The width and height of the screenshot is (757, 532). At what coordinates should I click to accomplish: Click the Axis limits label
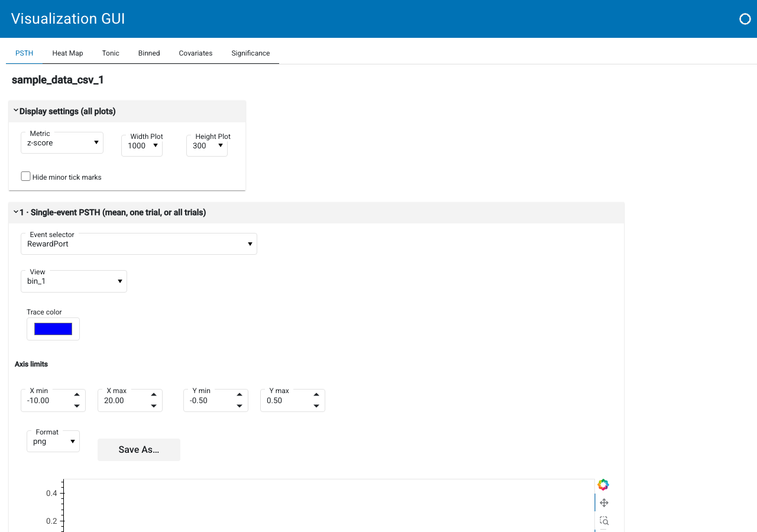coord(31,364)
